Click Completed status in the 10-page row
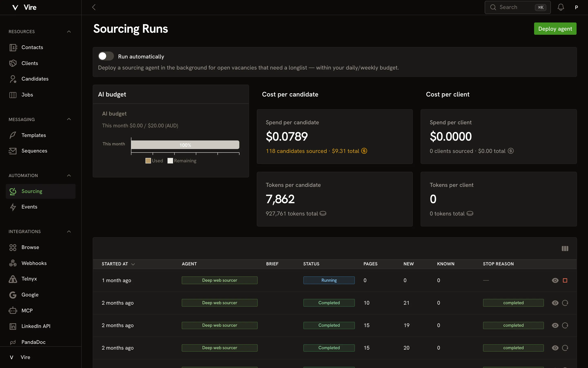Screen dimensions: 588x368 (x=329, y=303)
